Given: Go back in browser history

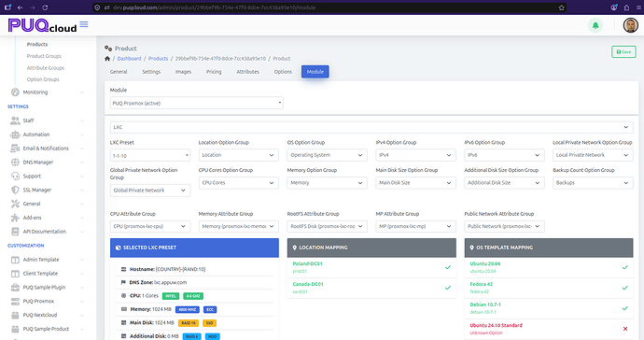Looking at the screenshot, I should 20,7.
